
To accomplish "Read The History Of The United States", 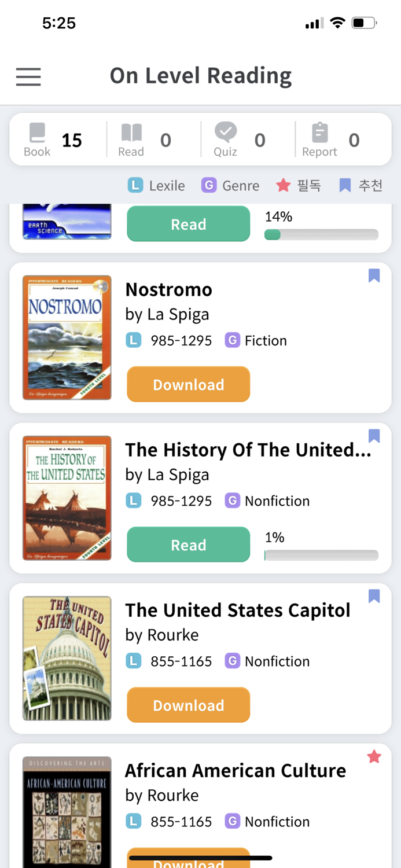I will (x=188, y=545).
